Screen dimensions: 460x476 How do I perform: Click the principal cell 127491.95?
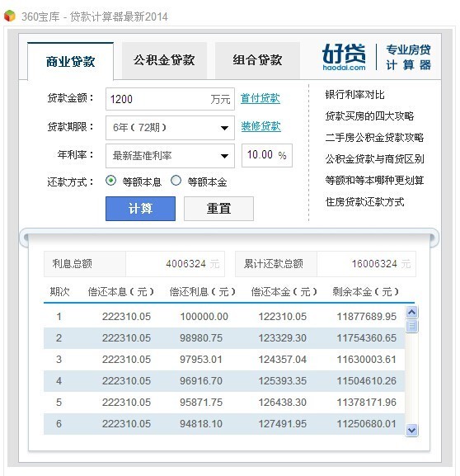tap(282, 423)
